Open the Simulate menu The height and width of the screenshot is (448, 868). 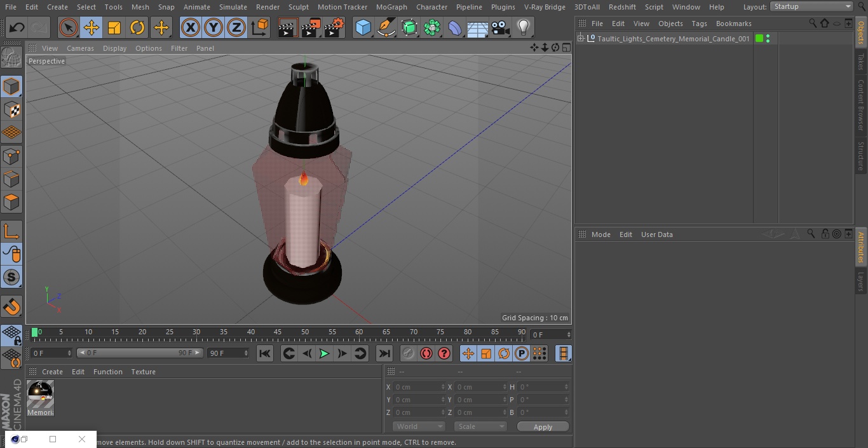click(233, 7)
